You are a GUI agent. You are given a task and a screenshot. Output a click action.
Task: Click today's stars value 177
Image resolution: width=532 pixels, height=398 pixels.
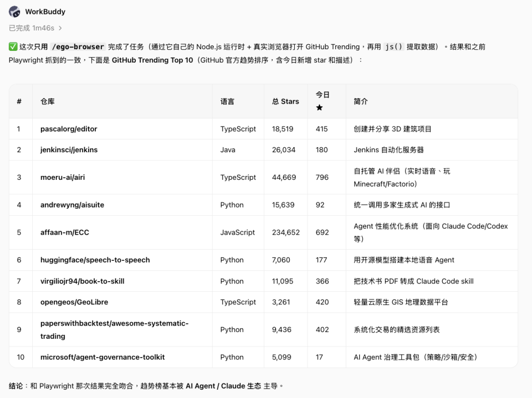pos(321,260)
